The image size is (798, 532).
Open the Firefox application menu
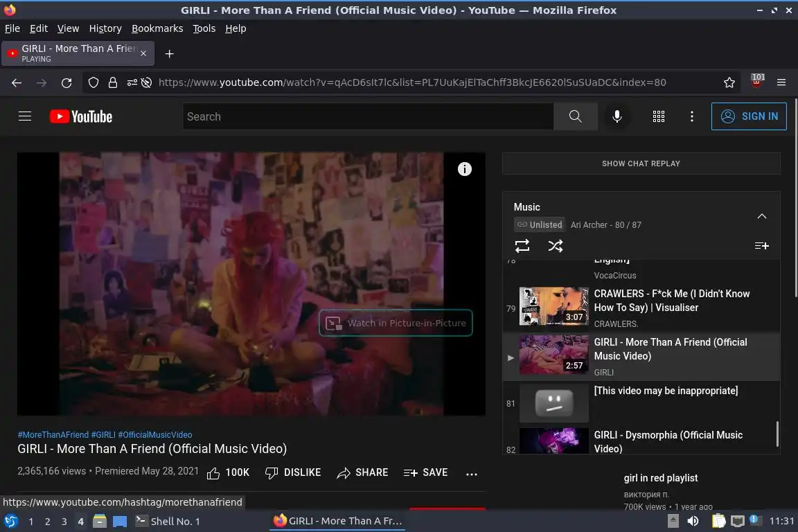pyautogui.click(x=781, y=82)
